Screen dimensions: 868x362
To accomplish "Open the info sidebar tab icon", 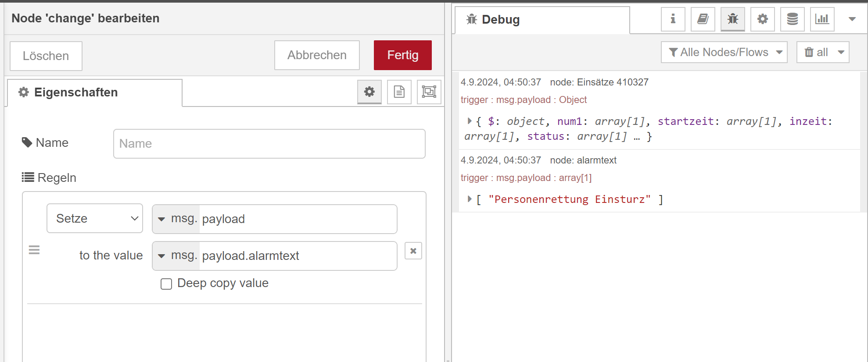I will coord(673,19).
